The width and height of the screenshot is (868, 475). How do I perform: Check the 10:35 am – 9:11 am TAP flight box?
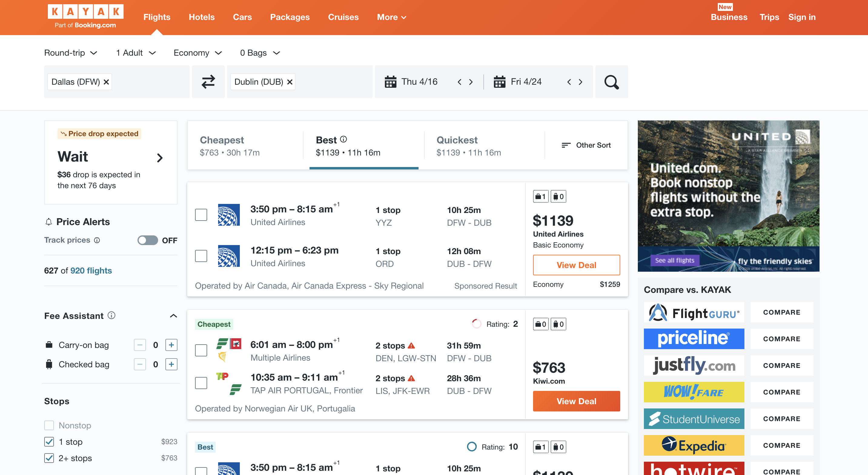tap(201, 383)
